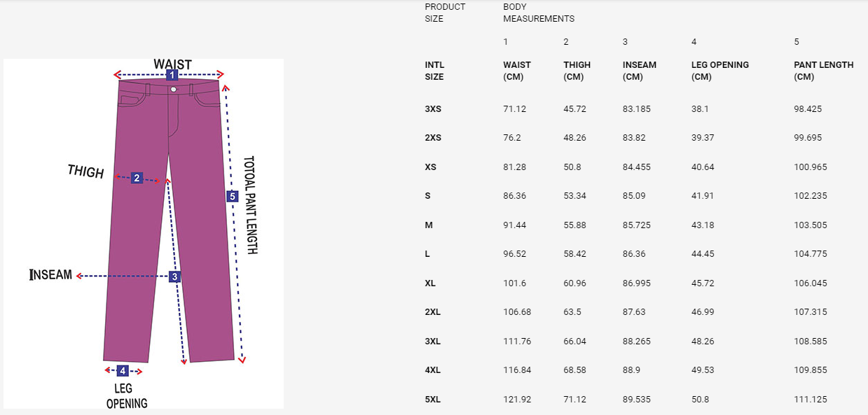Click the XL waist value 101.6
868x415 pixels.
click(514, 283)
